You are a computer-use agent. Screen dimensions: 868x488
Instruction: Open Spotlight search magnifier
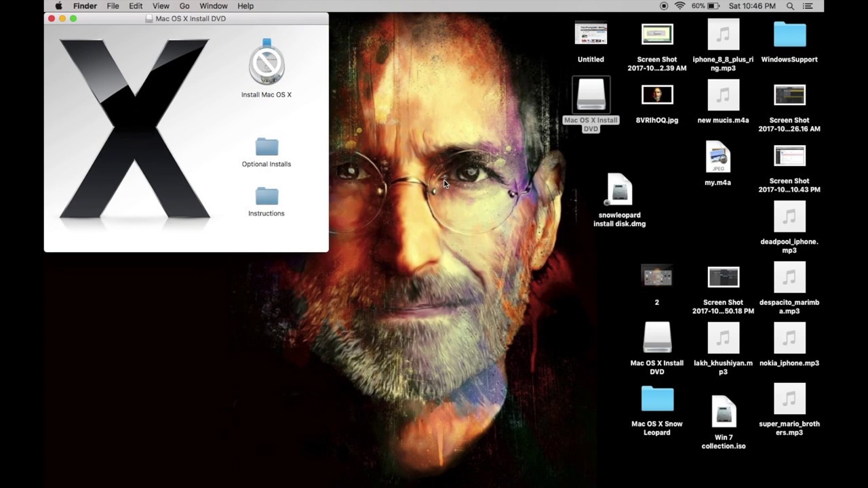tap(791, 6)
